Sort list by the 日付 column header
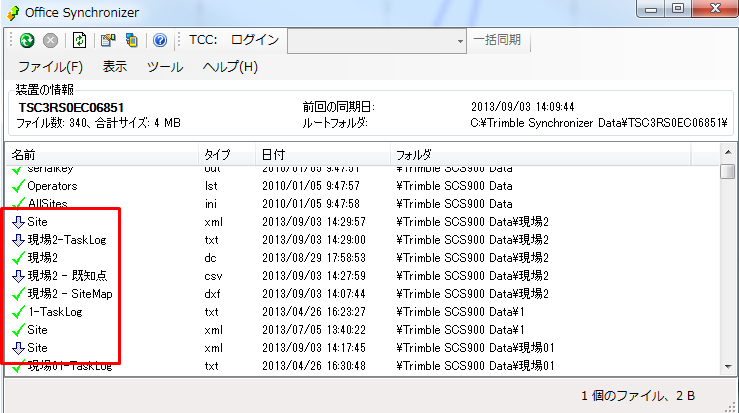This screenshot has width=739, height=413. tap(272, 155)
